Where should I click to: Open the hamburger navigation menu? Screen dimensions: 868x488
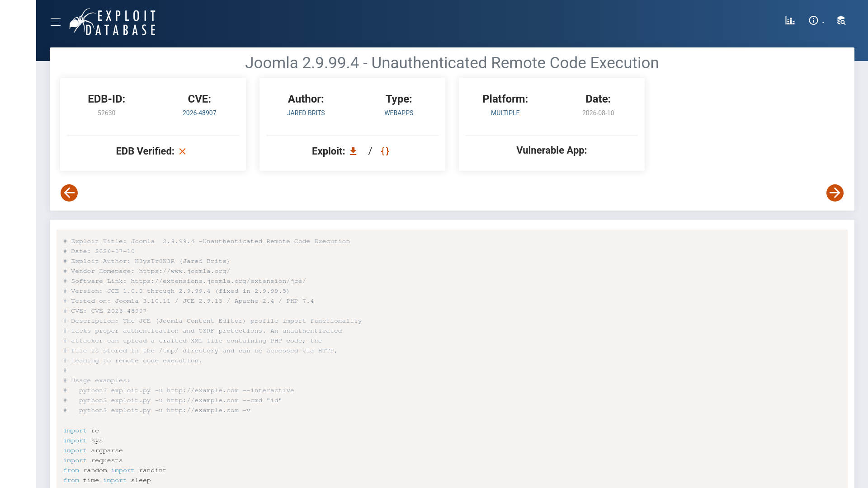click(x=56, y=22)
